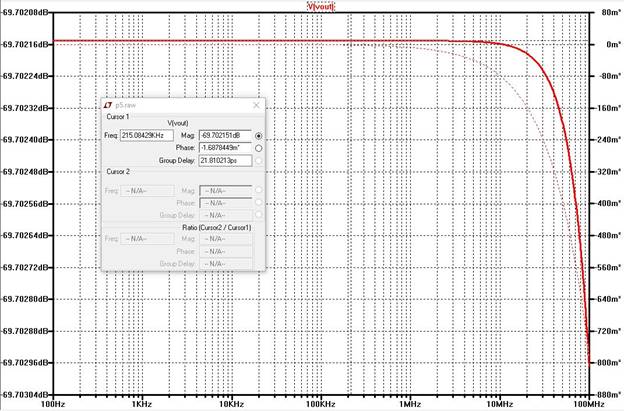This screenshot has height=411, width=624.
Task: Click Cursor 1 Mag field -69.702151dB
Action: coord(225,135)
